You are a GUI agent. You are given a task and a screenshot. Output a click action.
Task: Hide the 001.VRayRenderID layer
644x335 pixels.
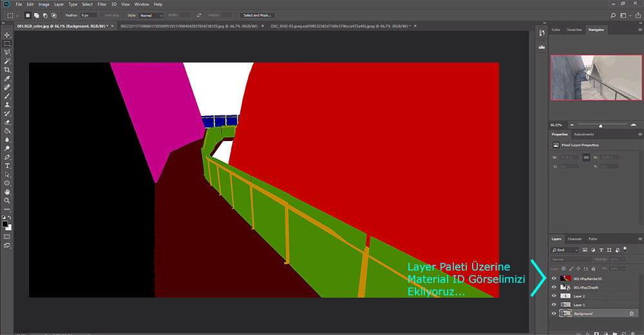click(x=554, y=278)
